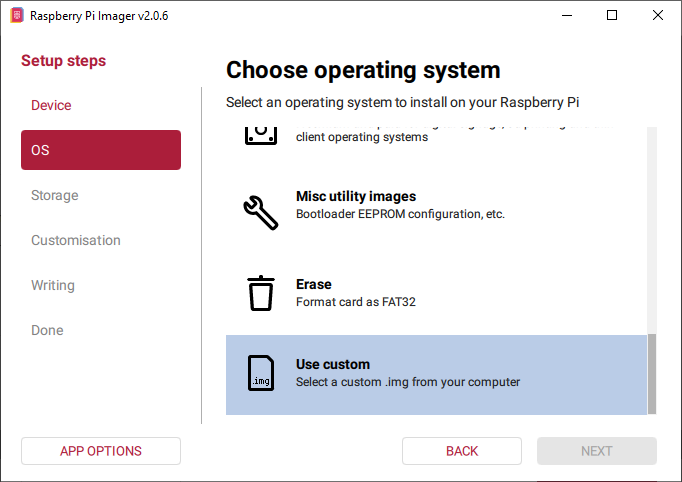
Task: Open the Misc utility images category
Action: 400,205
